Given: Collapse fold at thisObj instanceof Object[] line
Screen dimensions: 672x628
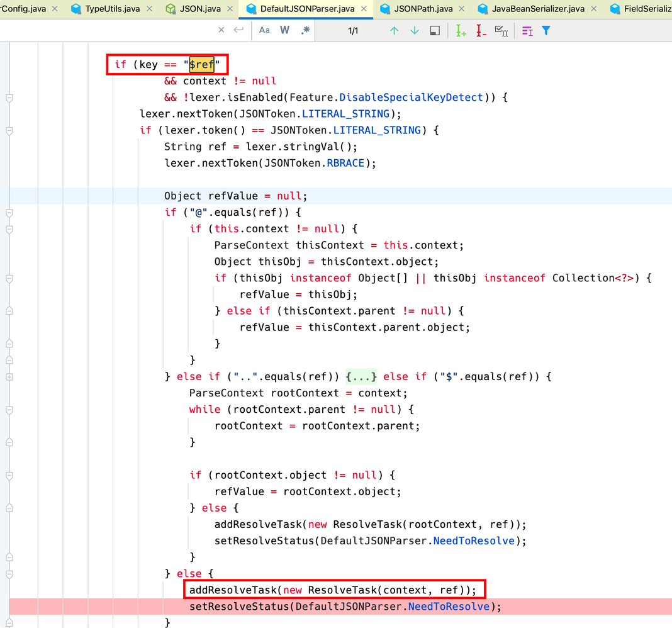Looking at the screenshot, I should pos(9,279).
